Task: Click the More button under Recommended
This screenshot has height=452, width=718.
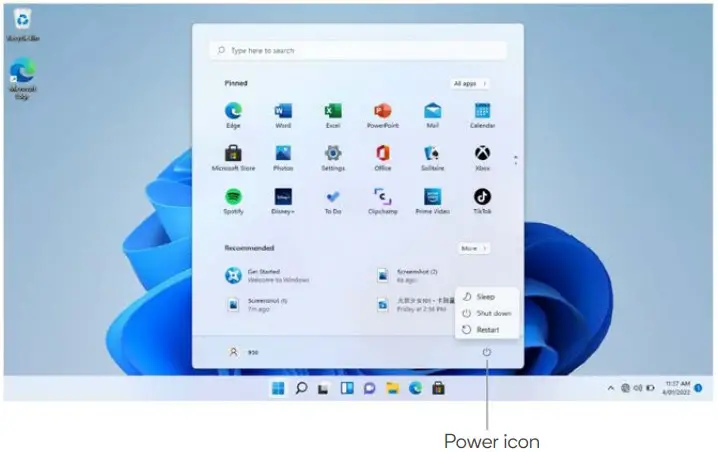Action: (474, 248)
